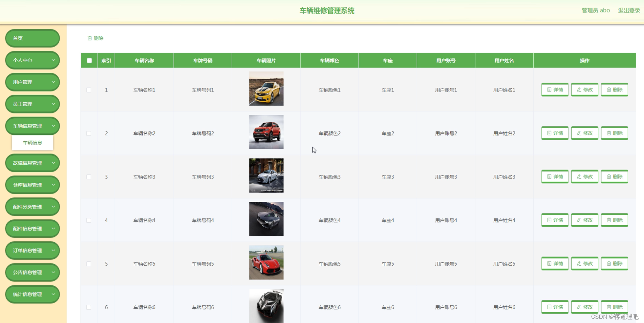Image resolution: width=644 pixels, height=323 pixels.
Task: Check the checkbox for 车辆名称5 row
Action: [89, 264]
